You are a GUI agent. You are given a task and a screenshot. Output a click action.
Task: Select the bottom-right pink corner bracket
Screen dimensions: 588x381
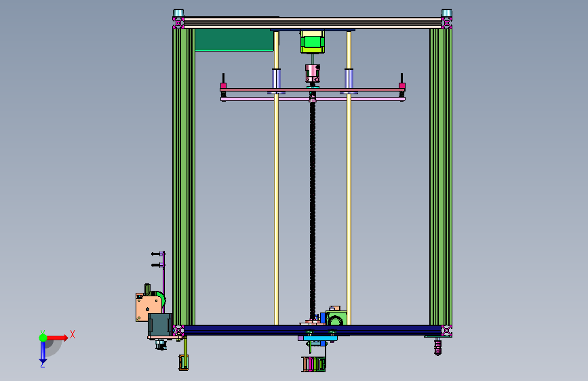pos(447,330)
